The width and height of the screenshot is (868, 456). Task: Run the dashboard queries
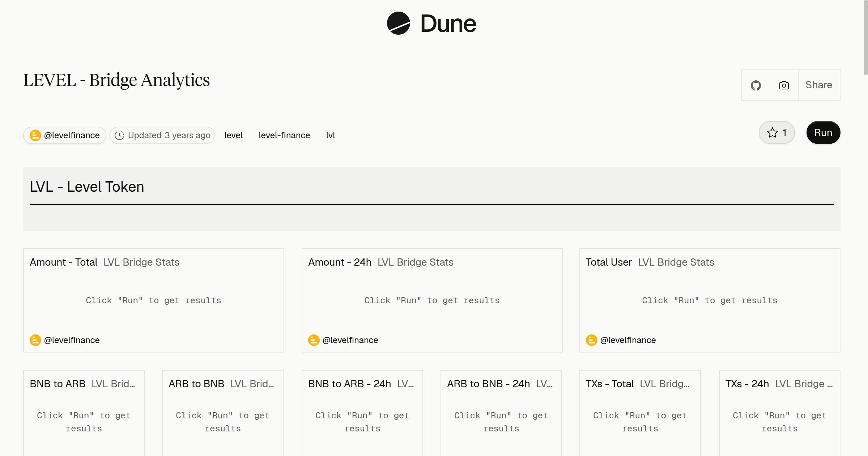(823, 132)
